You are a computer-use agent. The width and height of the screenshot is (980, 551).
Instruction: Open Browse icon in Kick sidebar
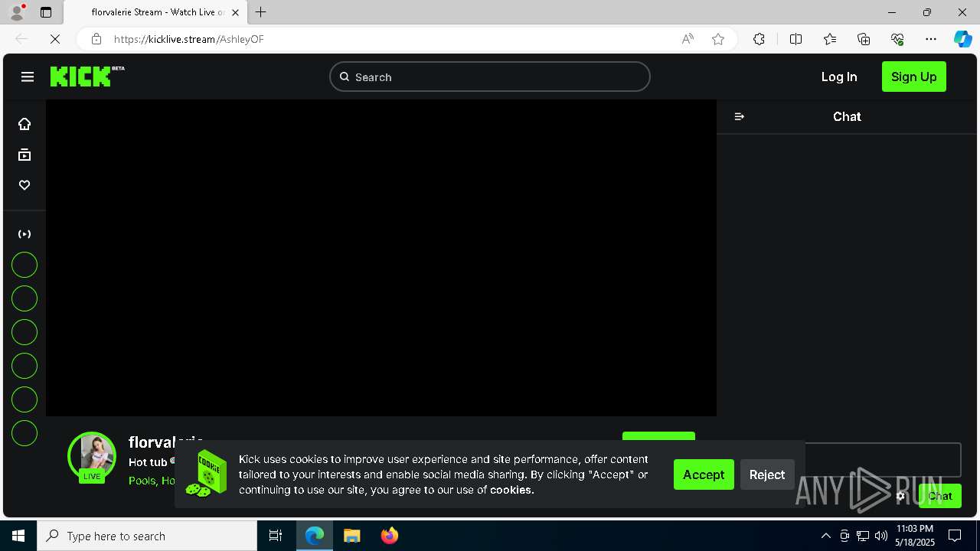click(24, 155)
